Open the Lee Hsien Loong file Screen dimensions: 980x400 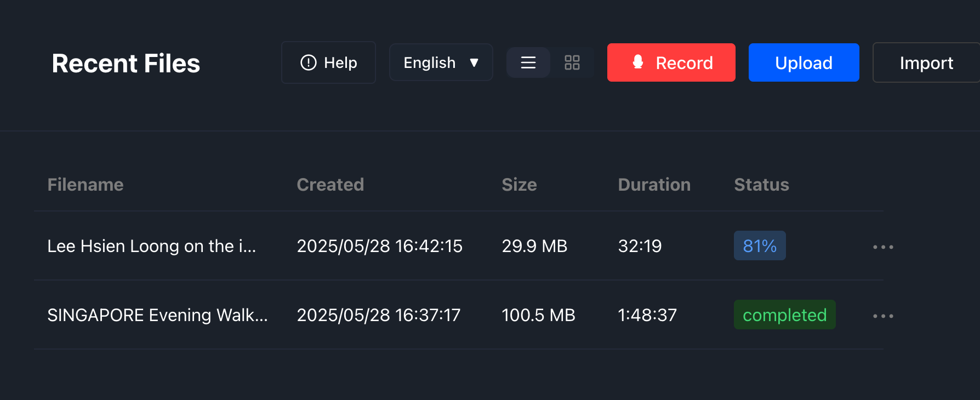152,246
